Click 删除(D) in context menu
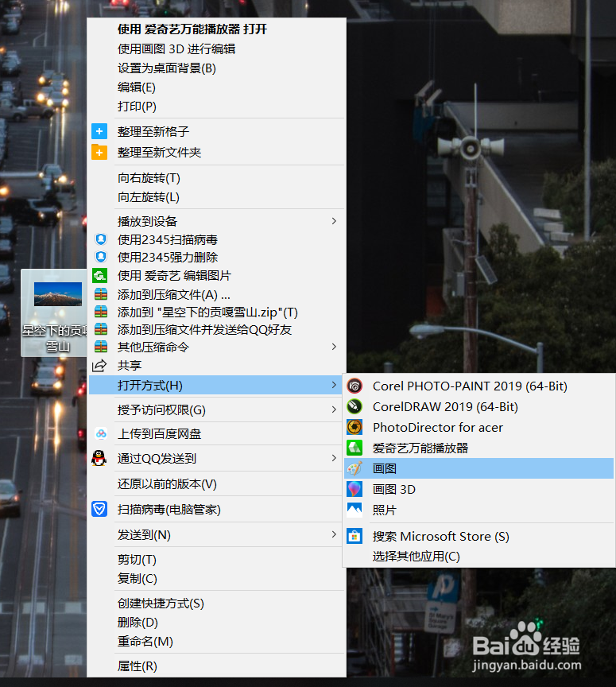Screen dimensions: 616x687 138,622
